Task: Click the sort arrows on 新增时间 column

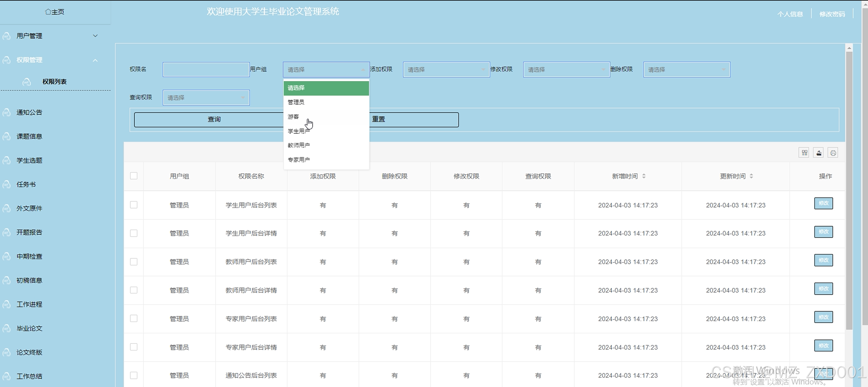Action: pos(643,176)
